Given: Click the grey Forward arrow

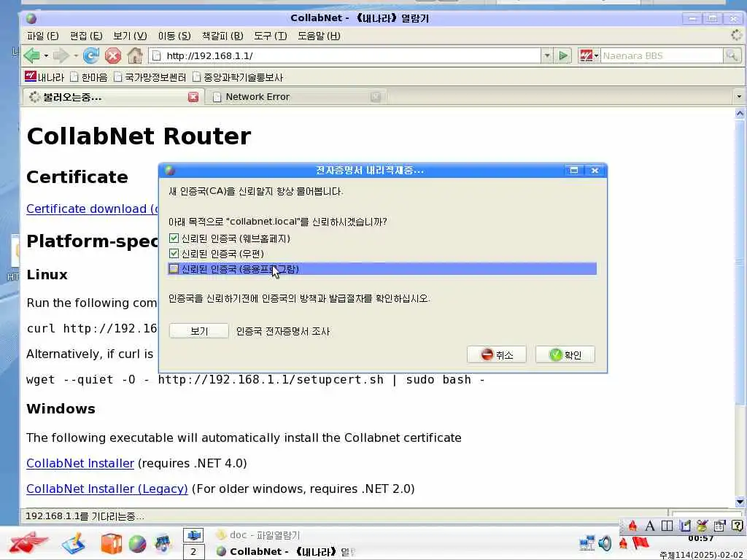Looking at the screenshot, I should [61, 55].
